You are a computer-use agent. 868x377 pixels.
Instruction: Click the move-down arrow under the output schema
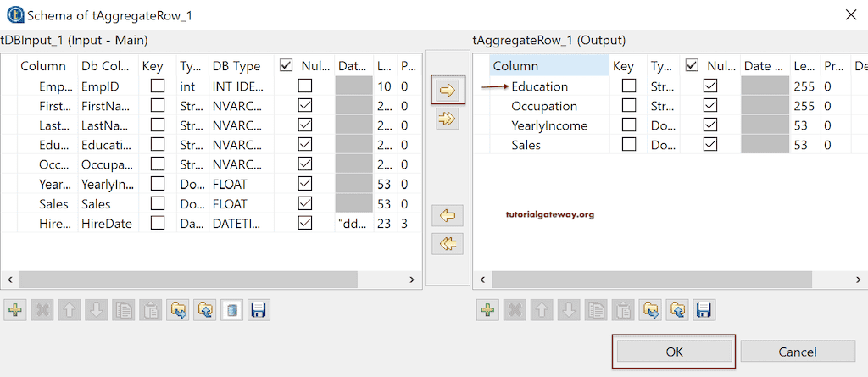[569, 310]
